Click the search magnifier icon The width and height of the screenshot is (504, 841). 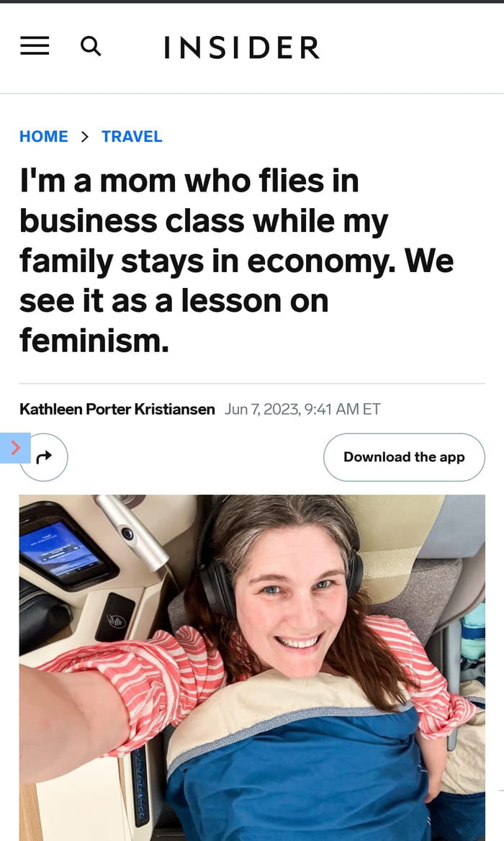click(91, 47)
